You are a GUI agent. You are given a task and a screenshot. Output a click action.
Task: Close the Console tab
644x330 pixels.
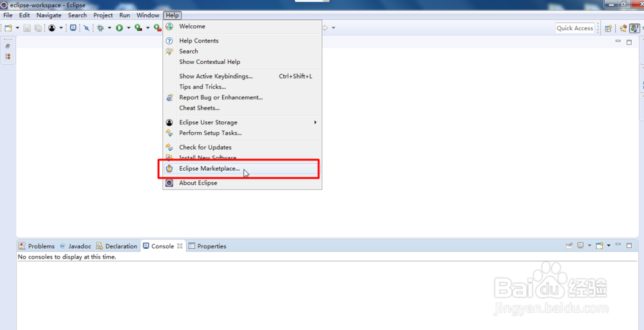point(180,246)
